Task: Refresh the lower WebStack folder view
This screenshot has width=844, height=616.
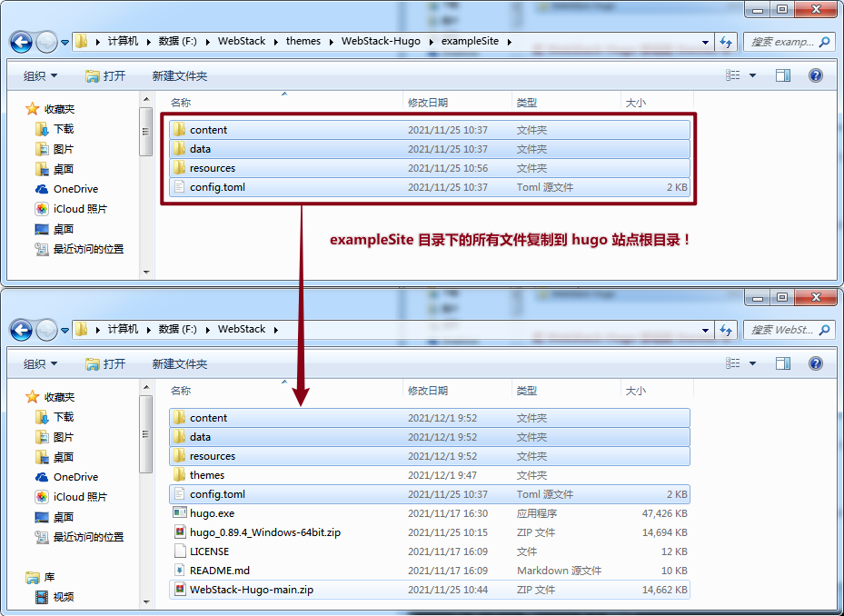Action: [x=726, y=330]
